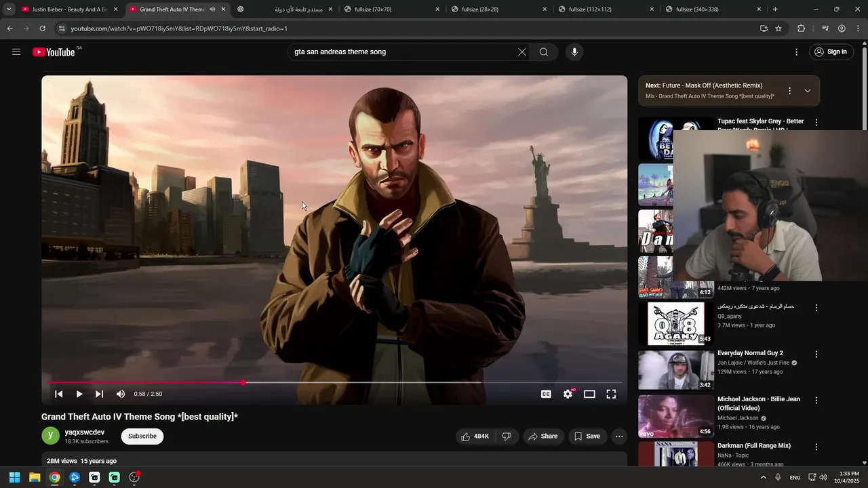Toggle closed captions in the player
Image resolution: width=868 pixels, height=488 pixels.
click(546, 394)
